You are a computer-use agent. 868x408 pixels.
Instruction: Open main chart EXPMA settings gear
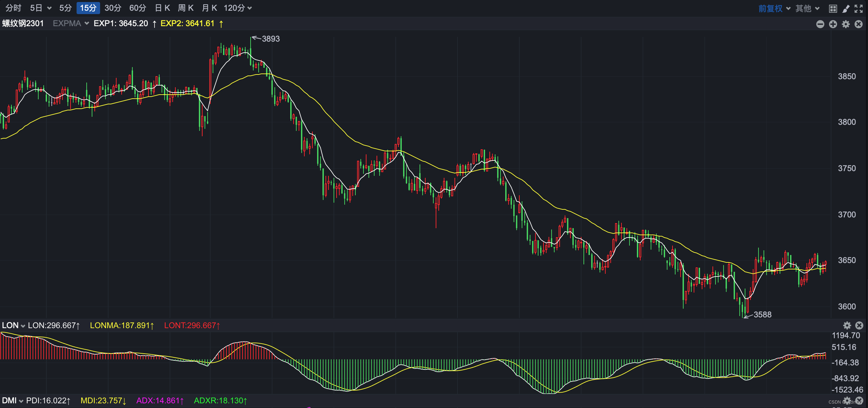click(x=846, y=24)
